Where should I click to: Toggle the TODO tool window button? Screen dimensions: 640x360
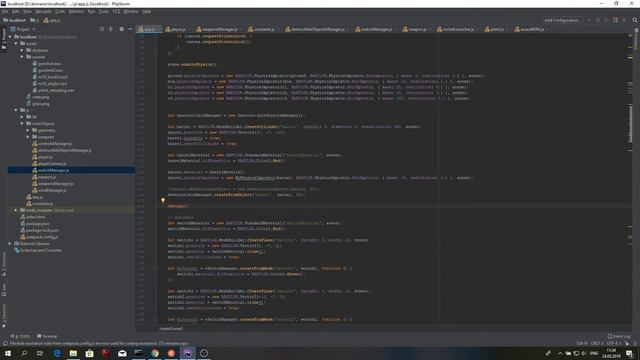click(x=20, y=336)
